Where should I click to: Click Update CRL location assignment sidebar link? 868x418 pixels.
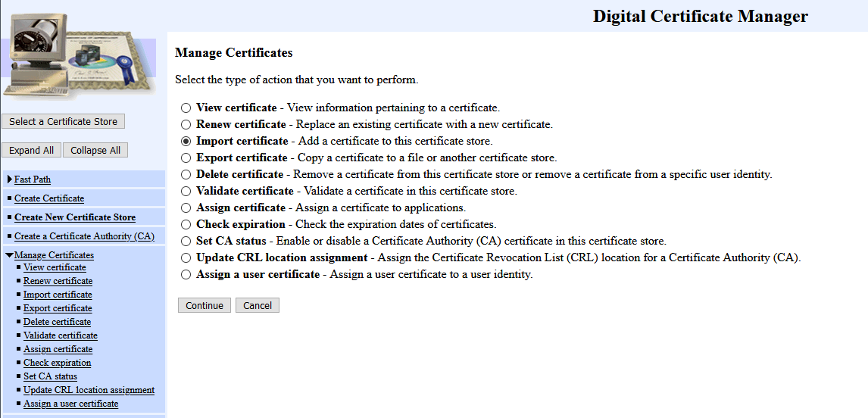click(89, 390)
